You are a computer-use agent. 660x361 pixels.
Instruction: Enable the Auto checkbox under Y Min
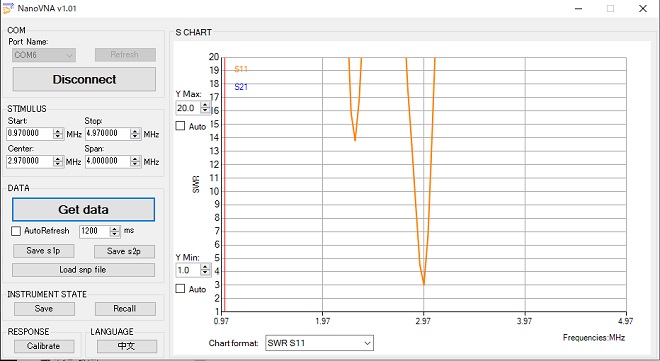180,289
